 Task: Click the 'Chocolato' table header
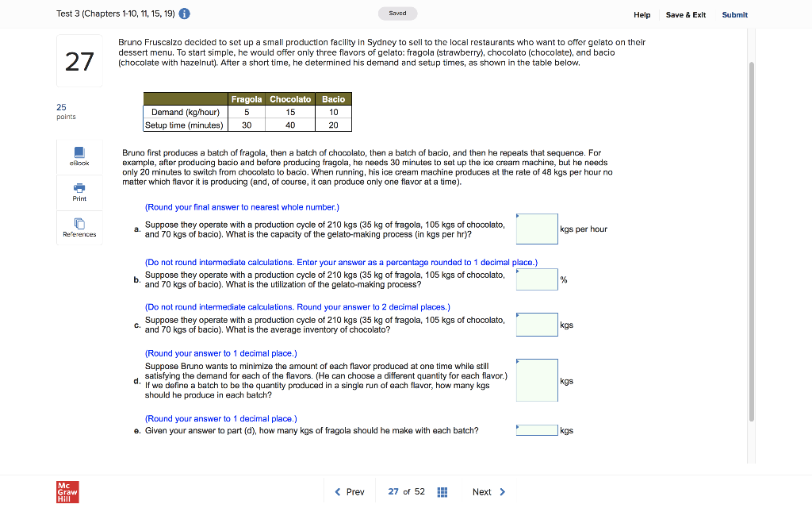(290, 99)
